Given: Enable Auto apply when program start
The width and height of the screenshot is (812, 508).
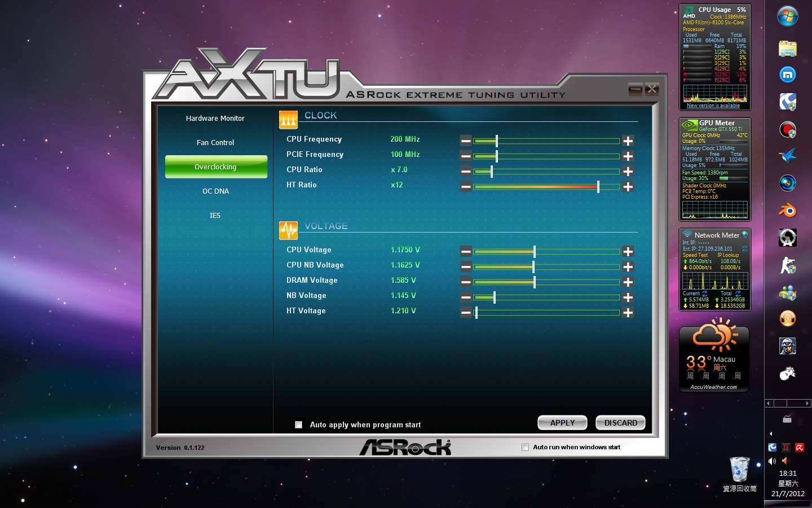Looking at the screenshot, I should click(x=298, y=424).
